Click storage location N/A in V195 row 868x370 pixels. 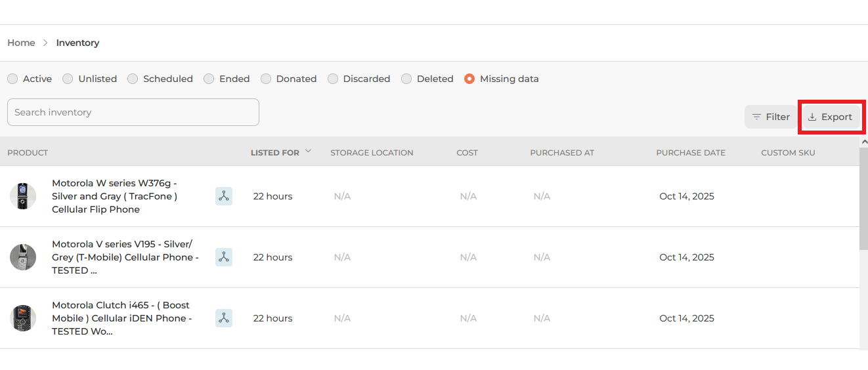pyautogui.click(x=342, y=257)
